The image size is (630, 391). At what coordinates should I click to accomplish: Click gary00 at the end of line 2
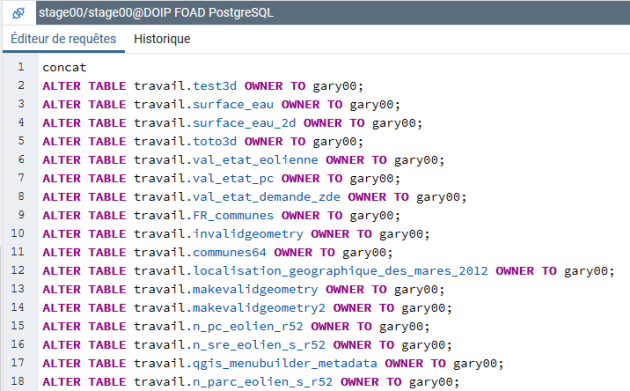click(x=335, y=86)
